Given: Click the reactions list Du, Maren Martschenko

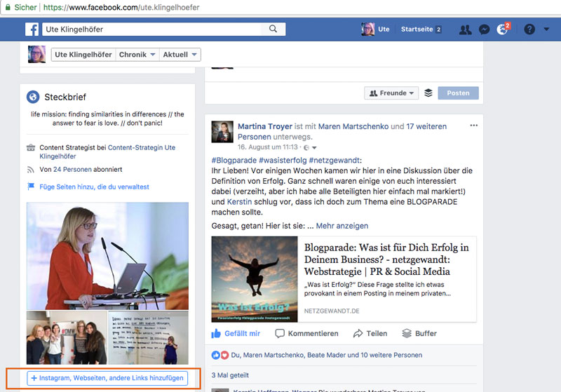Looking at the screenshot, I should coord(327,355).
